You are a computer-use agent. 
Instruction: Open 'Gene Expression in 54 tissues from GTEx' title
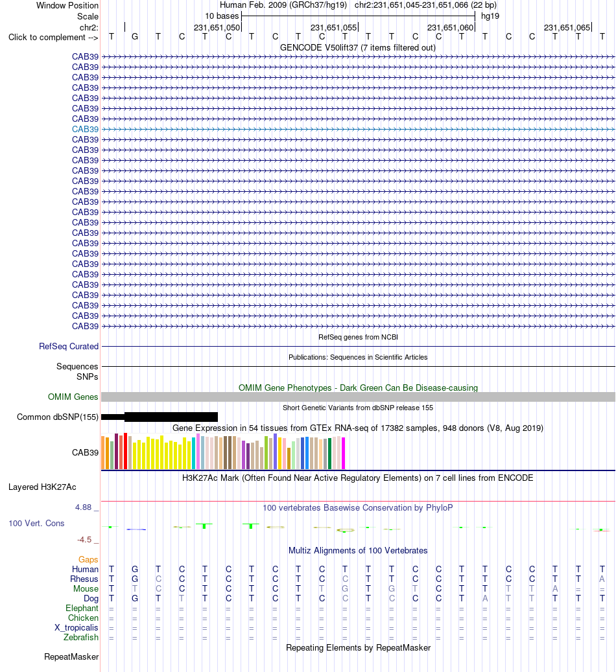click(358, 428)
